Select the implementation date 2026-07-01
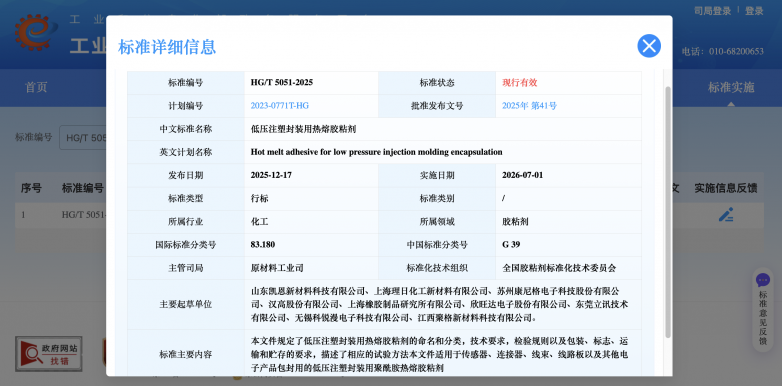Screen dimensions: 782x386 click(x=523, y=175)
